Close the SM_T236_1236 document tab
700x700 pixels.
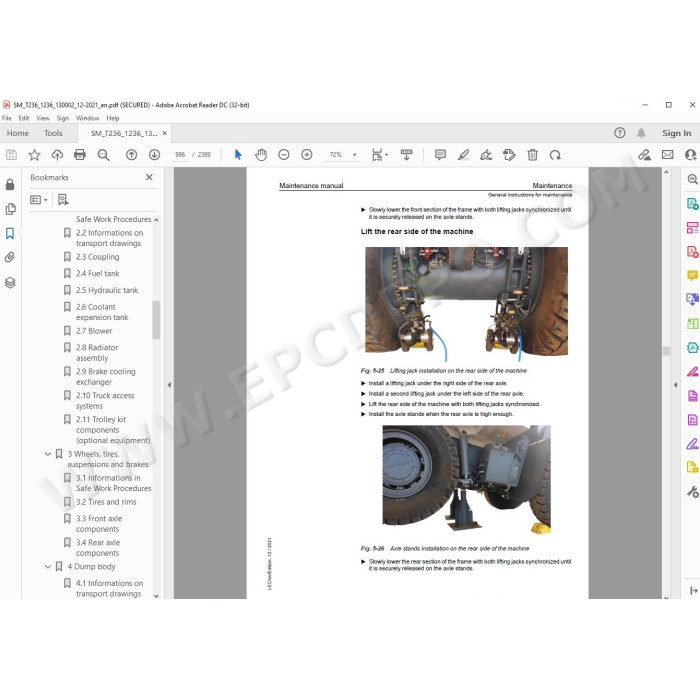click(165, 133)
